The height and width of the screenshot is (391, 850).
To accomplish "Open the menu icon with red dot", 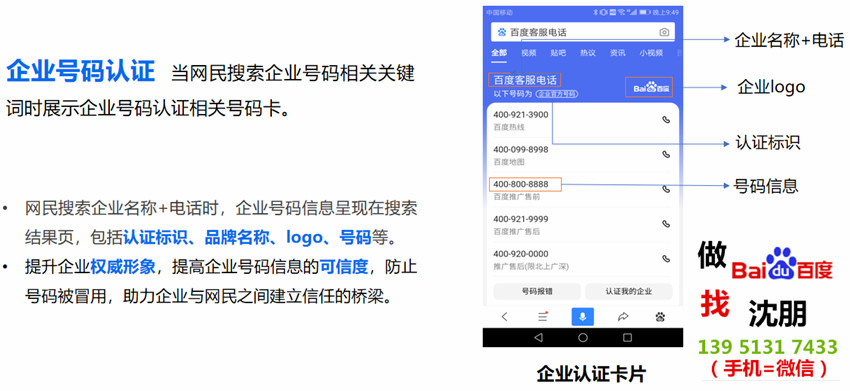I will [x=543, y=317].
